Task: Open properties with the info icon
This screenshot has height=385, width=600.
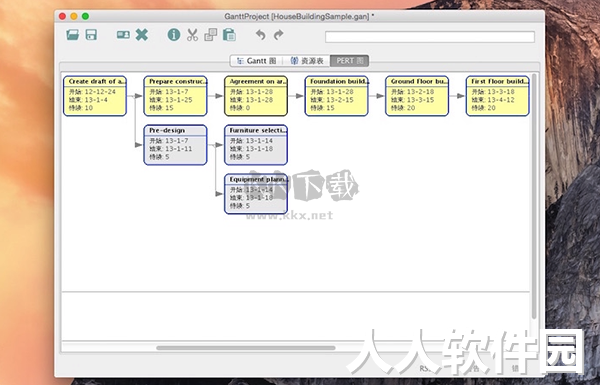Action: [x=174, y=35]
